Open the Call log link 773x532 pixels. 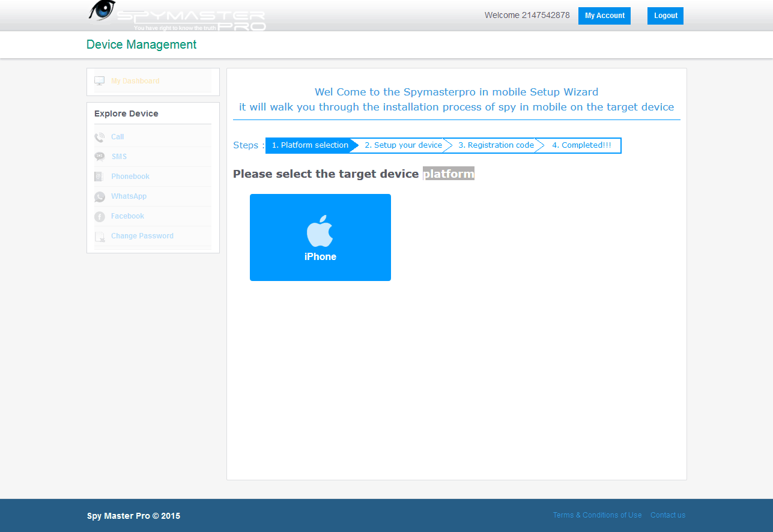[118, 137]
